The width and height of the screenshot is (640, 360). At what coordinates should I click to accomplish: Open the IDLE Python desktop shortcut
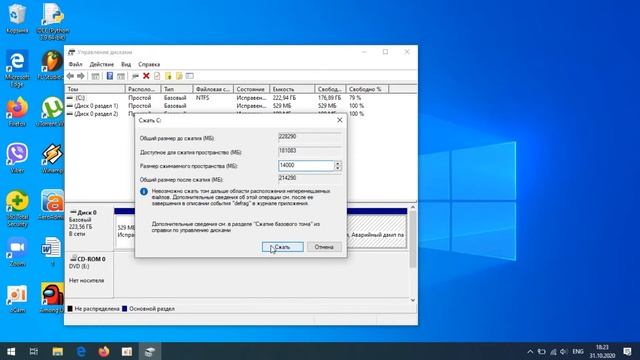[52, 21]
